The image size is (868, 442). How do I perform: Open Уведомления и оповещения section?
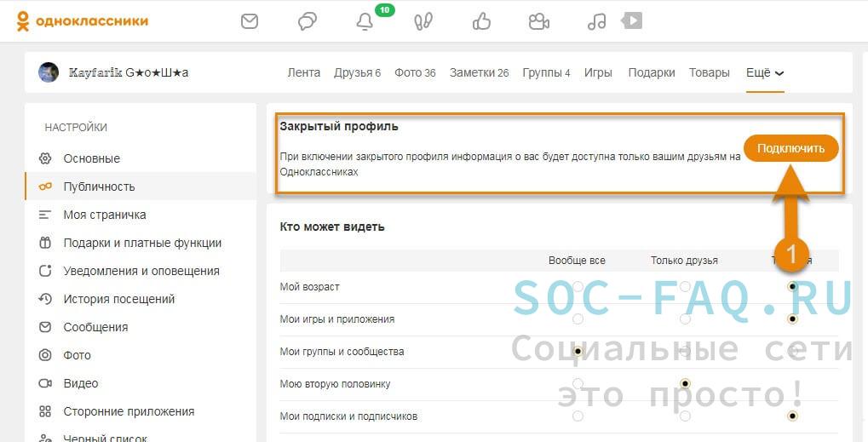pyautogui.click(x=141, y=271)
